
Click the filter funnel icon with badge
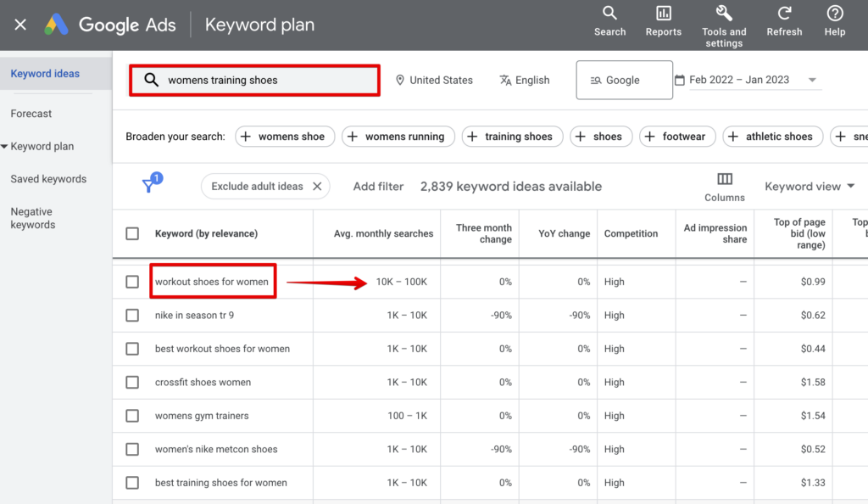click(x=152, y=182)
